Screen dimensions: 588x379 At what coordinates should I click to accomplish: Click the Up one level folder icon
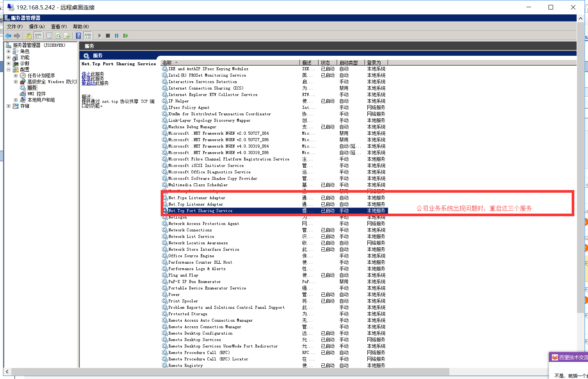[x=29, y=36]
